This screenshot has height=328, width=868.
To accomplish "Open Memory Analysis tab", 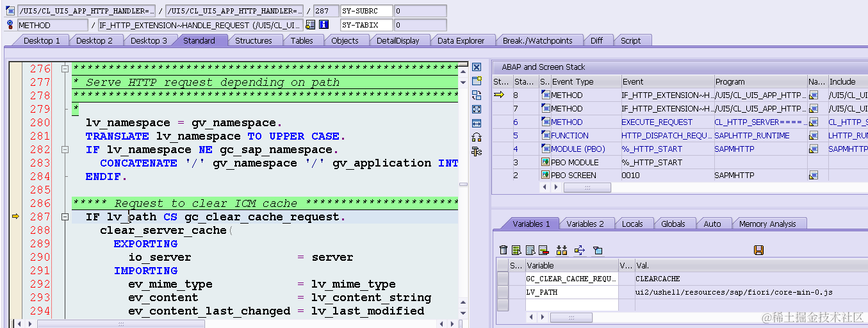I will [x=767, y=224].
